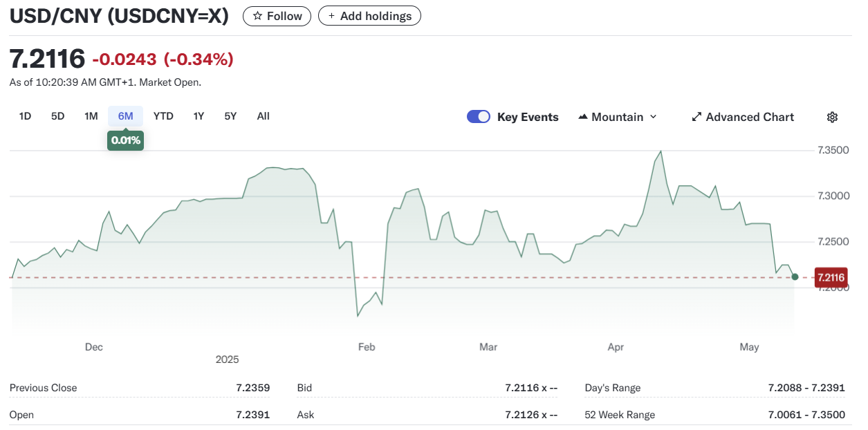Show the 5Y chart range

point(230,116)
